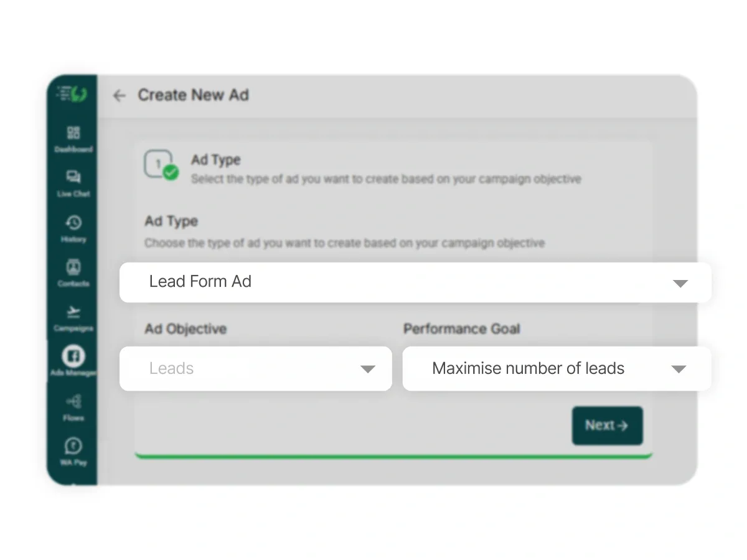Open the History panel
The height and width of the screenshot is (560, 747).
73,228
